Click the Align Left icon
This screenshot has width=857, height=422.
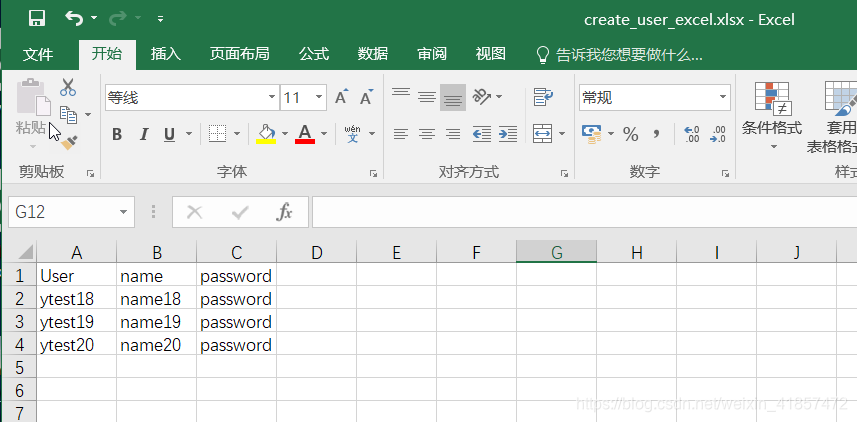[401, 134]
